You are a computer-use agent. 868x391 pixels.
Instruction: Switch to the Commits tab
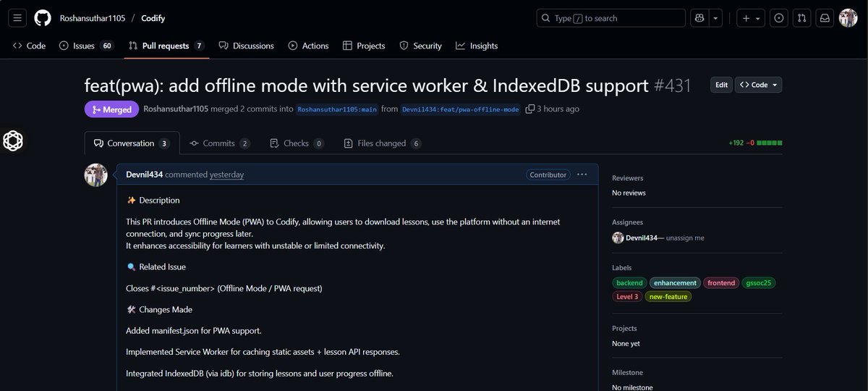(x=220, y=143)
